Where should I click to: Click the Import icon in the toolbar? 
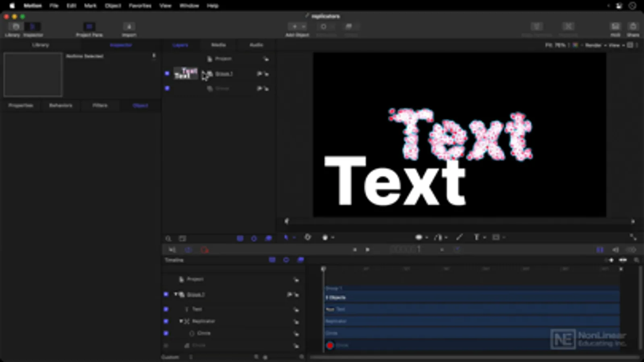(129, 27)
